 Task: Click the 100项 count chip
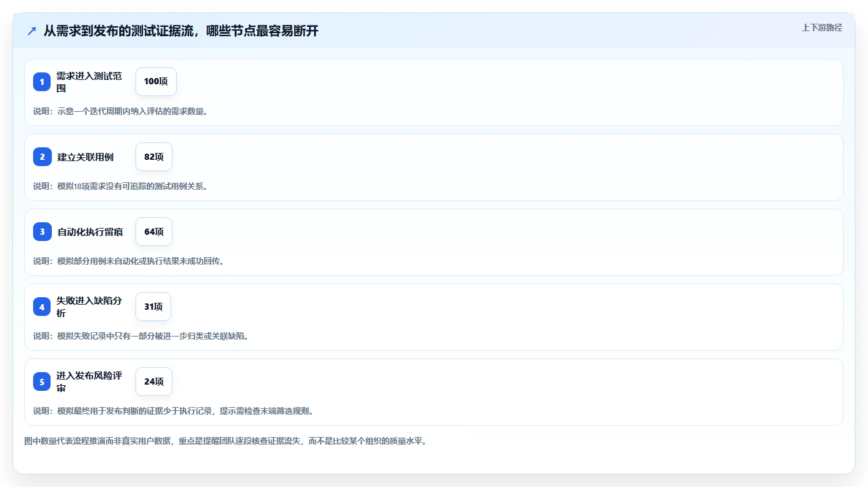point(156,82)
